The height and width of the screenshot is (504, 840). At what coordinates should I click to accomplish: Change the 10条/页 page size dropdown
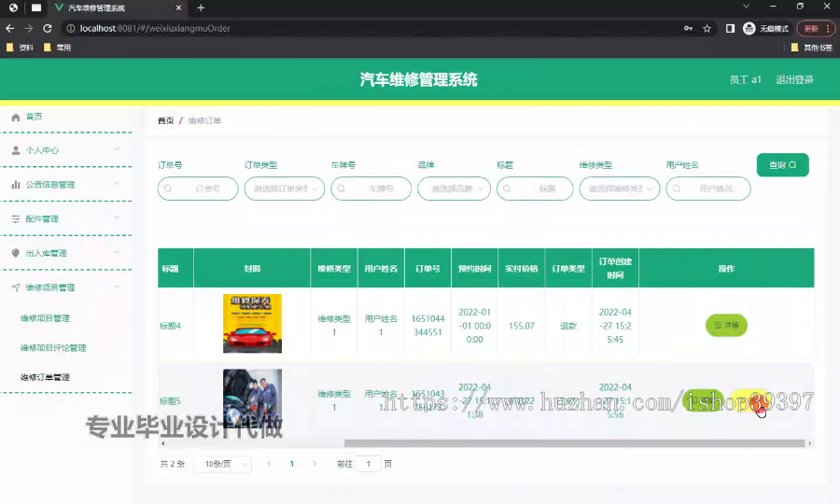pyautogui.click(x=223, y=464)
